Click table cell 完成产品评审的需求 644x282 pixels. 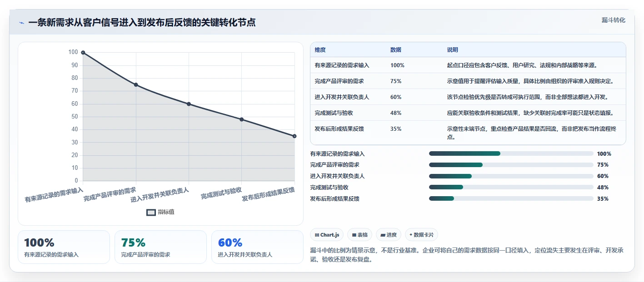pyautogui.click(x=339, y=81)
